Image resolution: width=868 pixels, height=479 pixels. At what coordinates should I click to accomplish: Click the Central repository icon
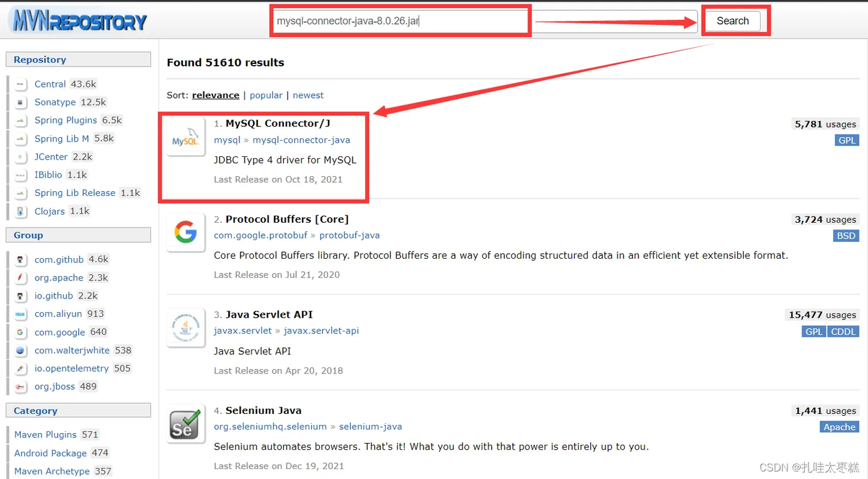point(21,84)
